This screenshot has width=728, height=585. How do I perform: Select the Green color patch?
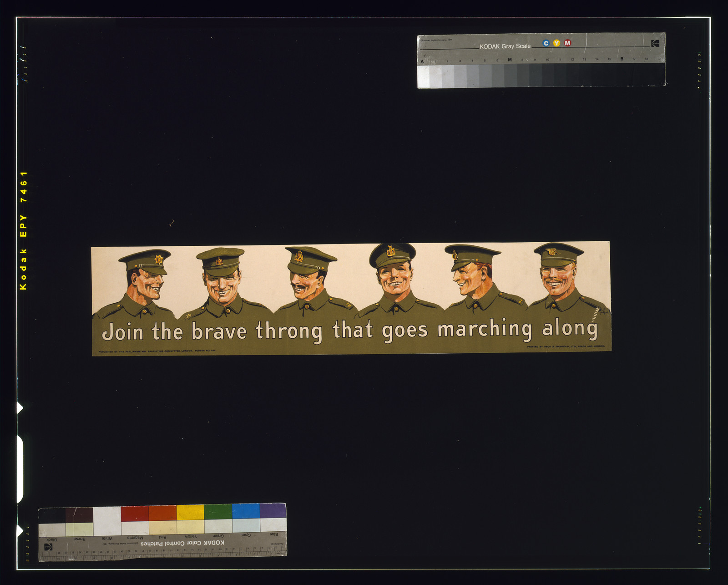coord(218,512)
